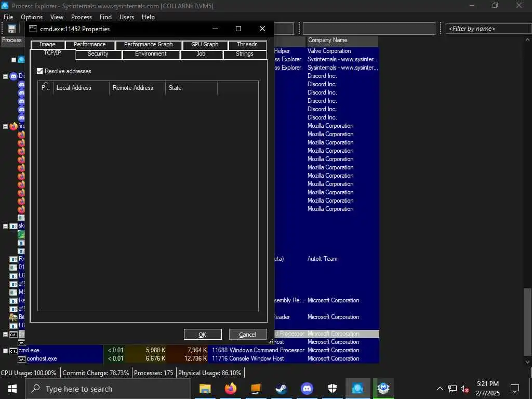The image size is (532, 399).
Task: Select the firefox parent process icon
Action: point(13,126)
